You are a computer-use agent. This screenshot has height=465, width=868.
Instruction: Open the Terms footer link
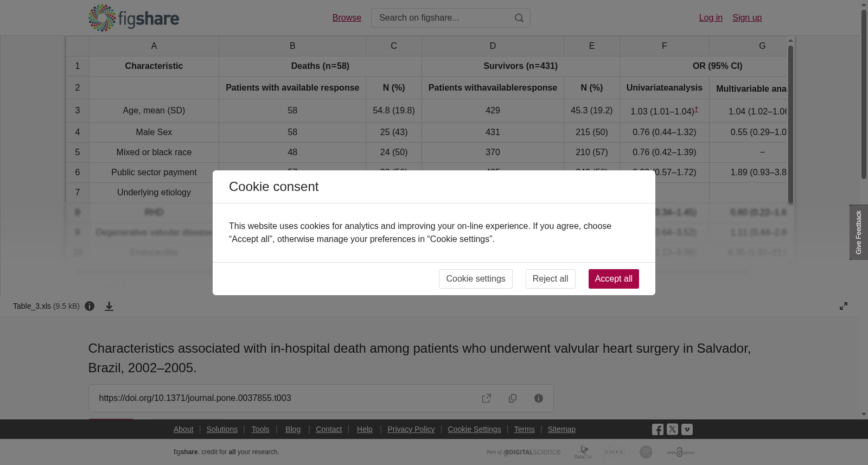[x=524, y=429]
